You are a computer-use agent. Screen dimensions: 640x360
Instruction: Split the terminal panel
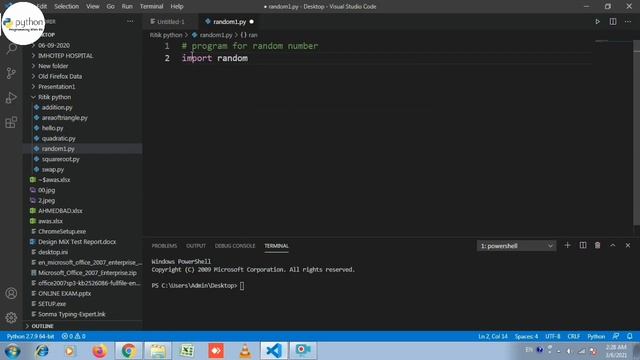582,245
